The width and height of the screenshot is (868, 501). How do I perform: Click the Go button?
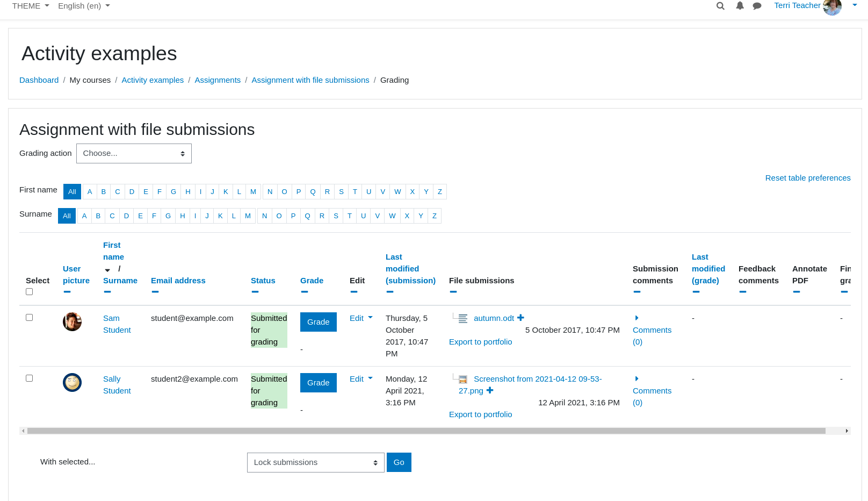coord(399,462)
